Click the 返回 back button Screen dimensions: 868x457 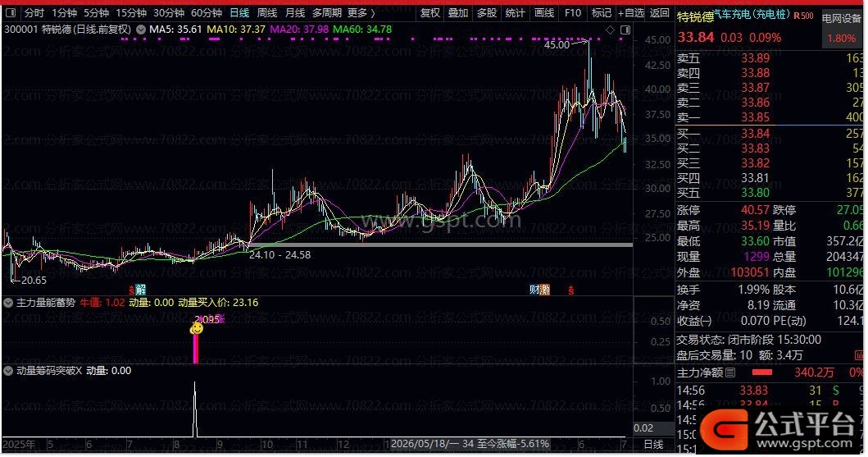[660, 13]
